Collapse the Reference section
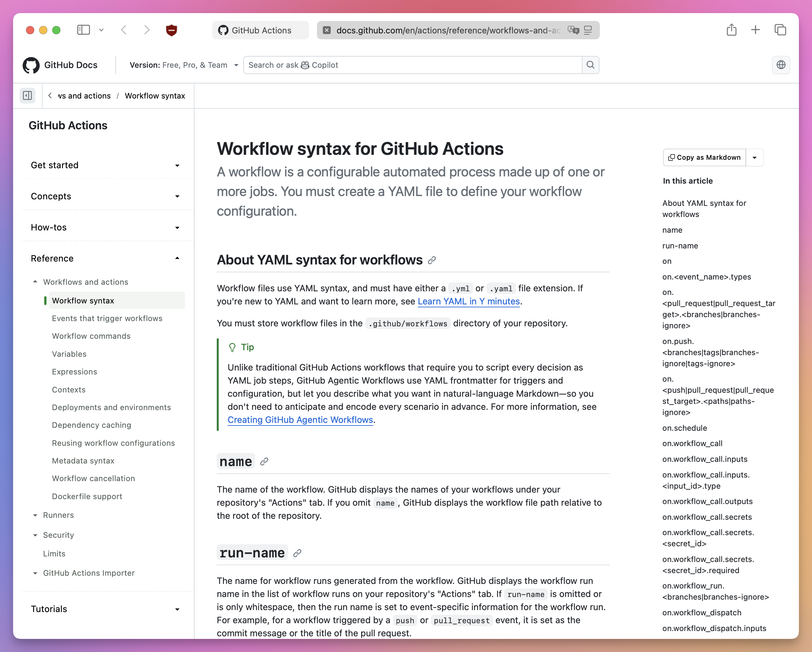This screenshot has height=652, width=812. click(105, 258)
